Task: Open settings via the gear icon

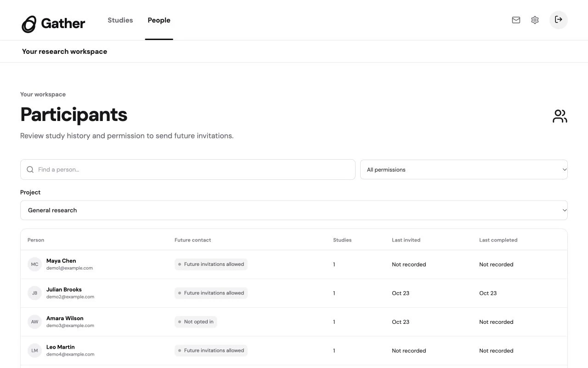Action: (x=535, y=20)
